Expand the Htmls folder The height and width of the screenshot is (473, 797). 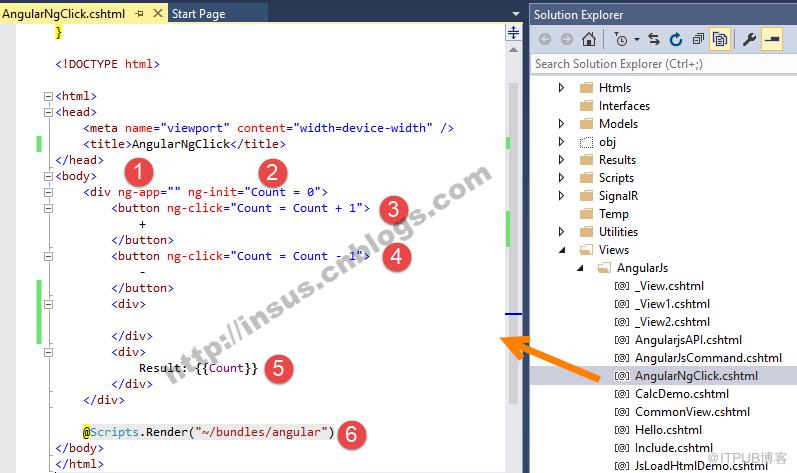pyautogui.click(x=561, y=87)
